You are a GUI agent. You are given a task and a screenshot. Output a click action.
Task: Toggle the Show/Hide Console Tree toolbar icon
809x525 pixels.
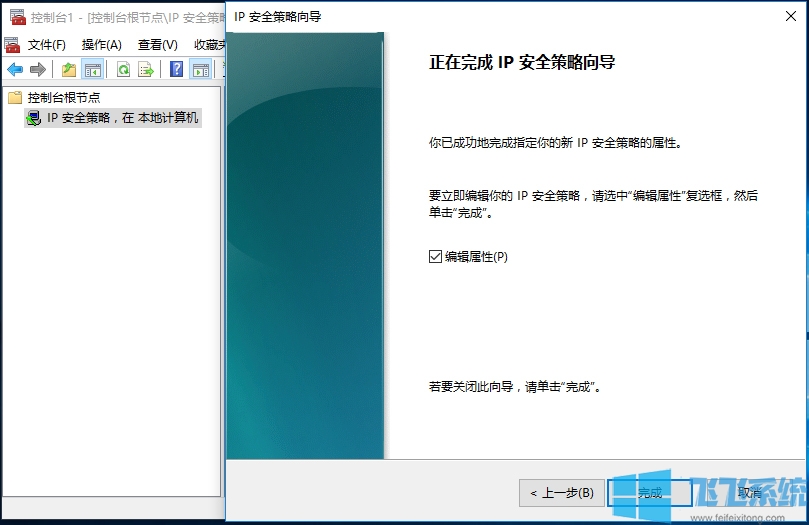(93, 69)
